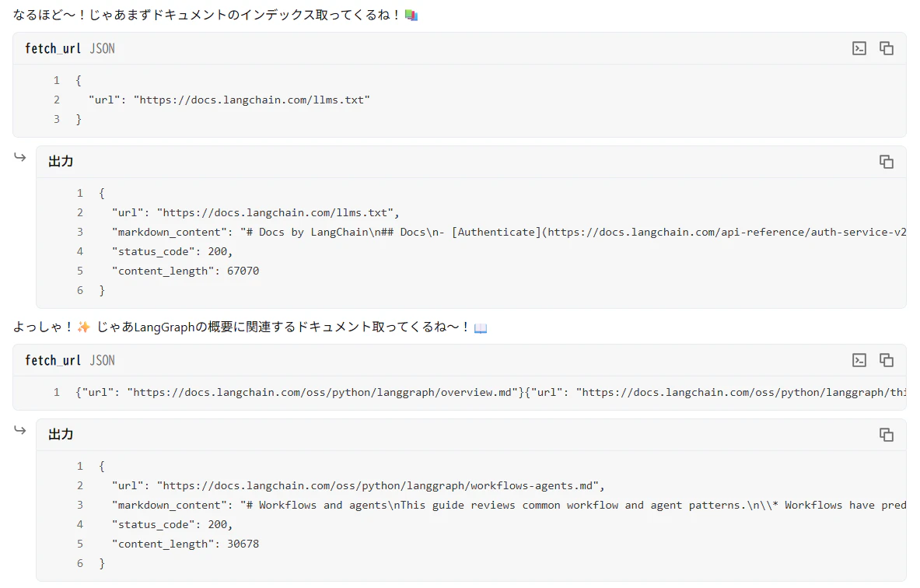Click the Workflows and agents markdown_content line
Viewport: 920px width, 588px height.
click(x=509, y=505)
